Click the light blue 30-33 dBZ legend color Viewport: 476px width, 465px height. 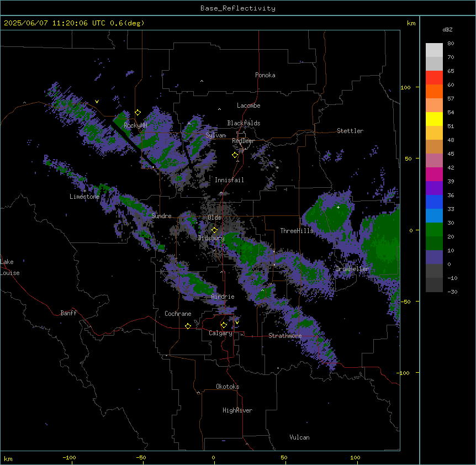[434, 216]
